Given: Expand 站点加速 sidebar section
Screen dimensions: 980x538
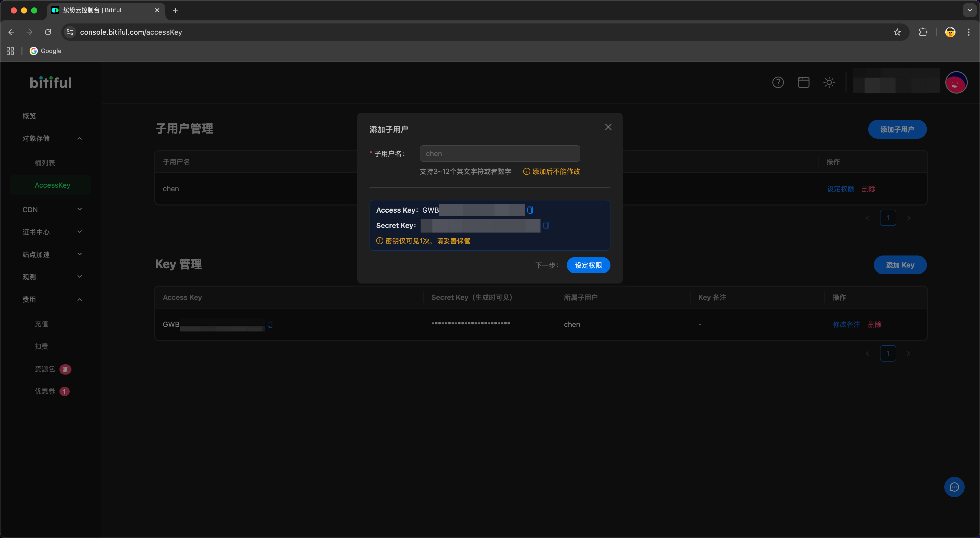Looking at the screenshot, I should [51, 254].
